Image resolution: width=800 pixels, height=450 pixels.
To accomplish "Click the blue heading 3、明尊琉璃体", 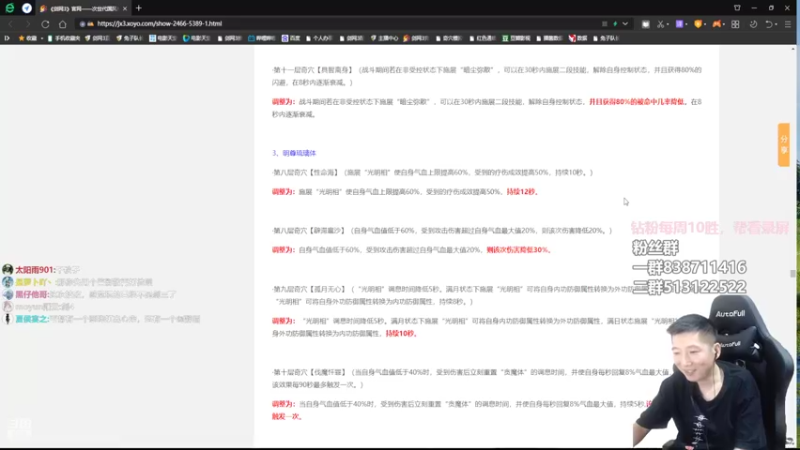I will (294, 153).
